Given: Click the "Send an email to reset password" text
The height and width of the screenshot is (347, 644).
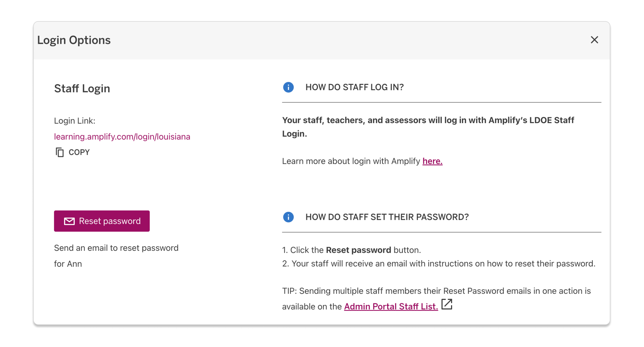Looking at the screenshot, I should pyautogui.click(x=116, y=248).
